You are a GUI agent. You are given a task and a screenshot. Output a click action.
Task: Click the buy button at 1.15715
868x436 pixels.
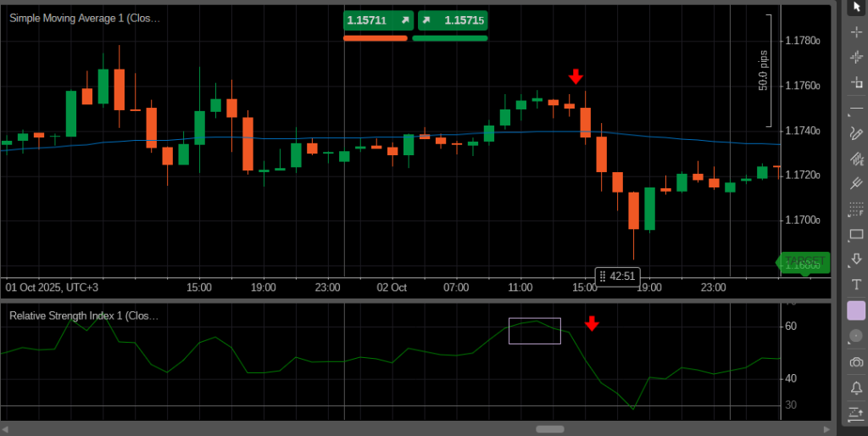click(x=453, y=20)
